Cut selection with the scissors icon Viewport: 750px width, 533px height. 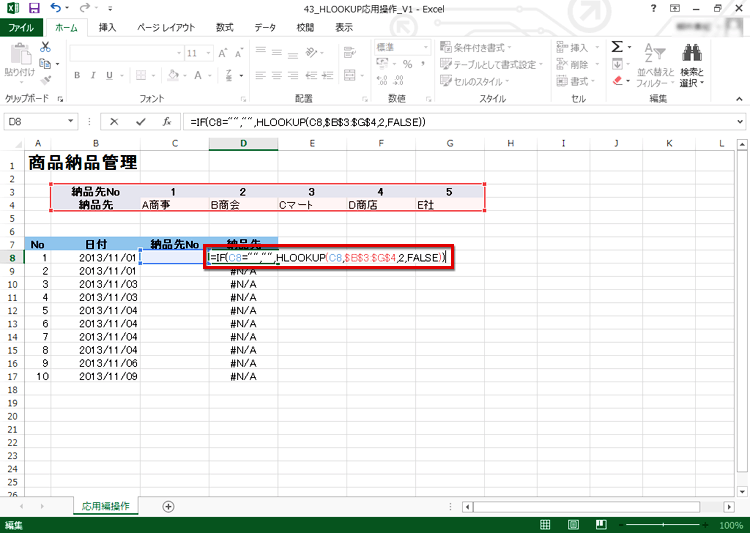pyautogui.click(x=45, y=47)
